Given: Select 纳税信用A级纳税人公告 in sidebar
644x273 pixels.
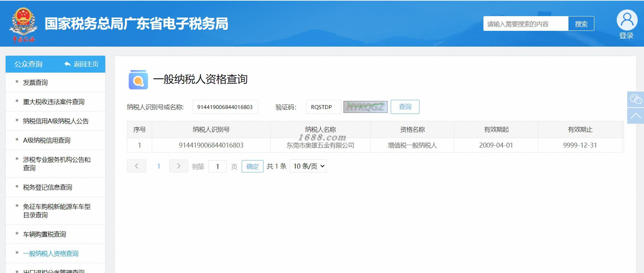Looking at the screenshot, I should click(x=56, y=121).
